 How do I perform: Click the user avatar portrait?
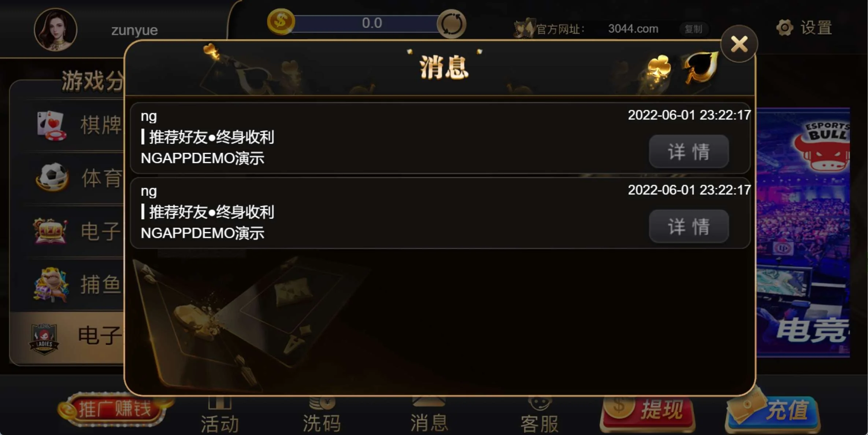pos(56,30)
